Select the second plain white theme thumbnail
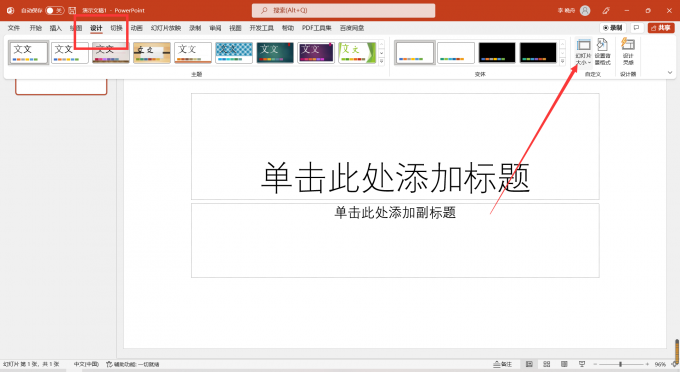Image resolution: width=680 pixels, height=372 pixels. (70, 52)
